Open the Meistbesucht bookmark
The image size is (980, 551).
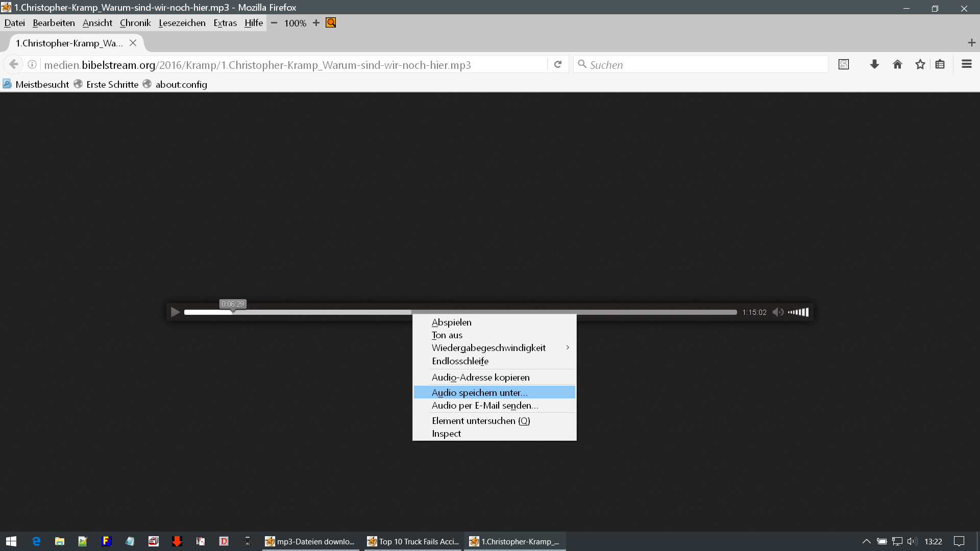coord(42,85)
